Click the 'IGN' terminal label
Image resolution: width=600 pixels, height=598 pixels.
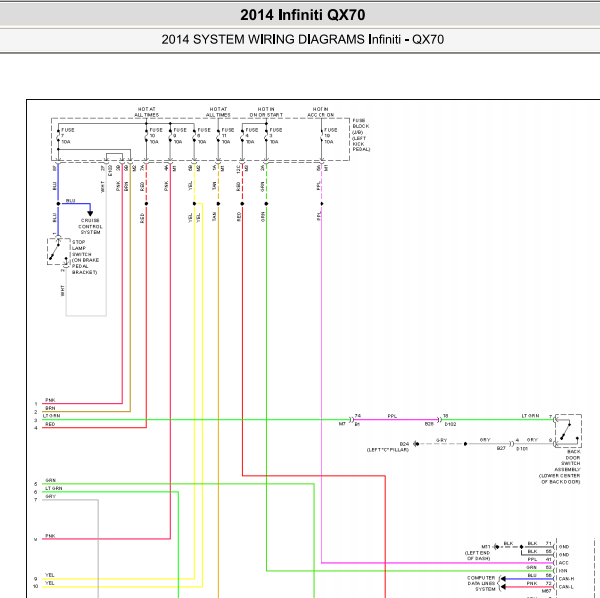pyautogui.click(x=563, y=571)
